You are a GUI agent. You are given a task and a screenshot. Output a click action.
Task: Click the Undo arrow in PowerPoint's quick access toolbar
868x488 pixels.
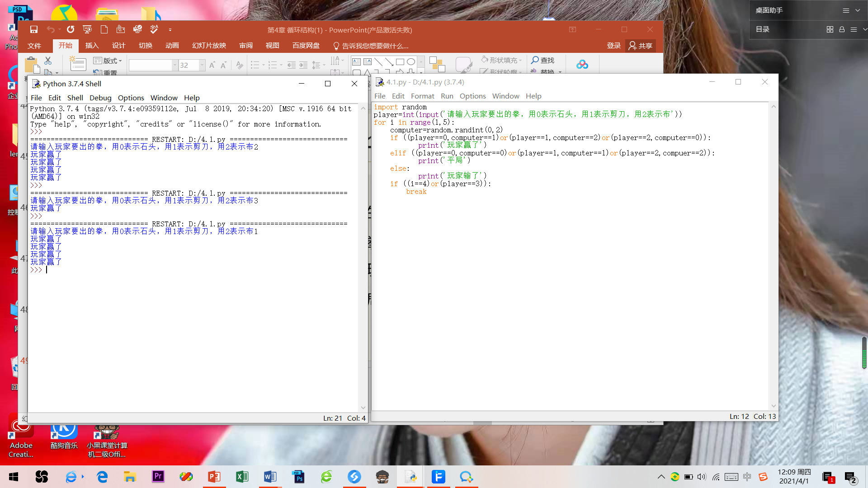coord(51,30)
